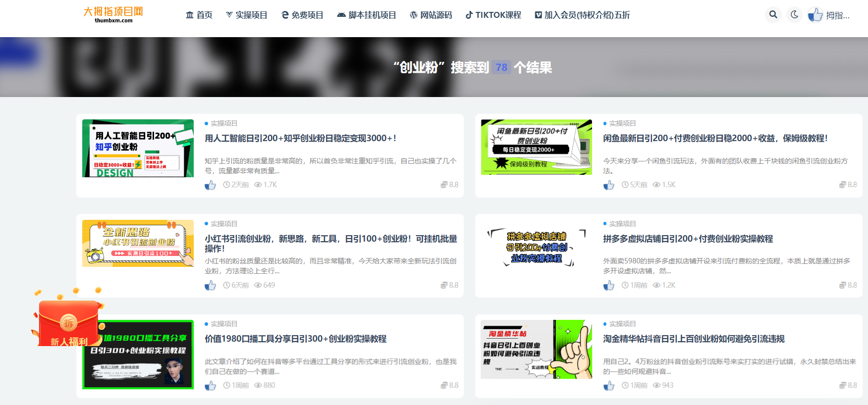Open title 淘金精华帖抖音日引上百创业粉如何避免引流违规
The image size is (868, 405).
pos(694,339)
